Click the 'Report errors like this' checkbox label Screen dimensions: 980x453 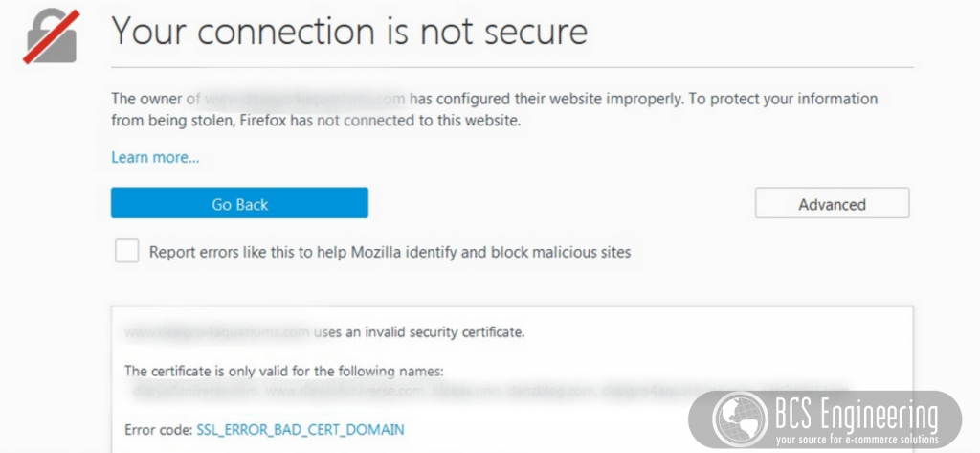click(x=390, y=252)
